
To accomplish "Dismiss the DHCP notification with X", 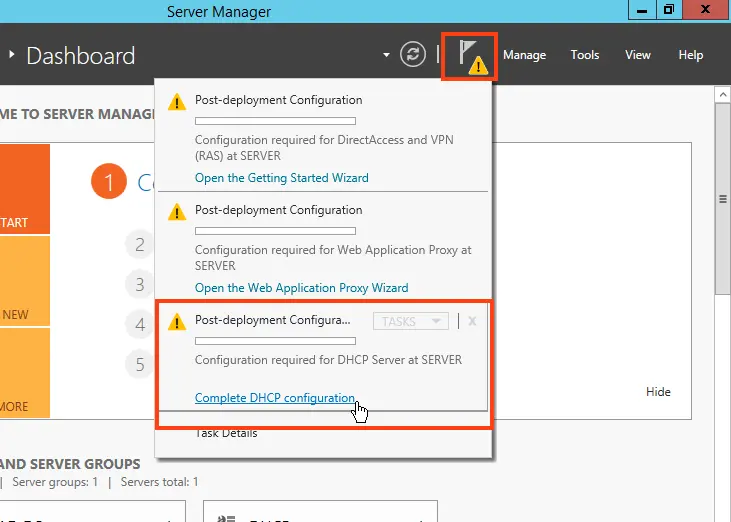I will point(472,321).
